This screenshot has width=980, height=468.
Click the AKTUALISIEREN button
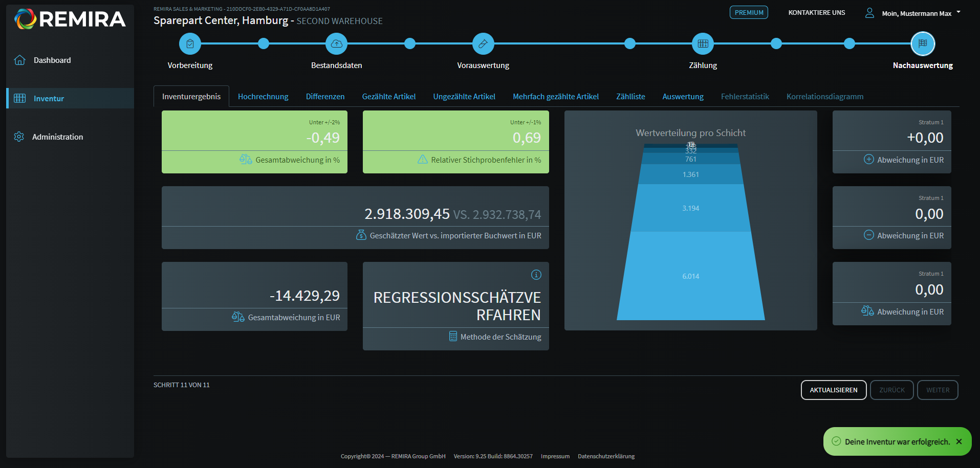(833, 390)
